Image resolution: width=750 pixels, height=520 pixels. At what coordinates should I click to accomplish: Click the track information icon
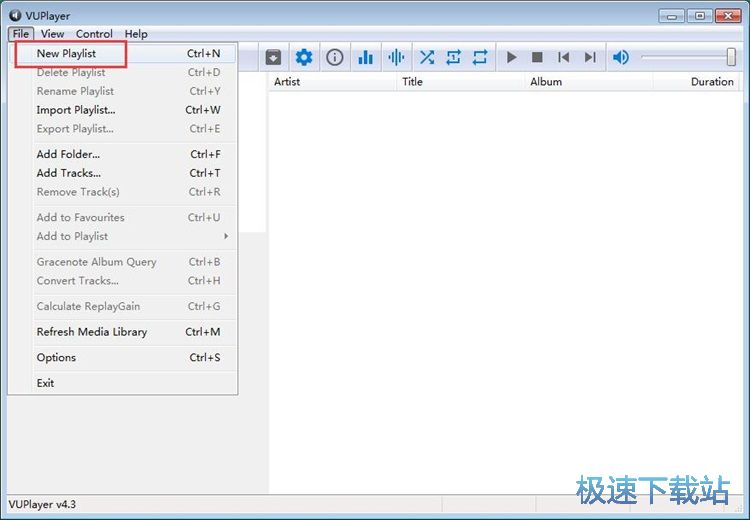[x=335, y=57]
